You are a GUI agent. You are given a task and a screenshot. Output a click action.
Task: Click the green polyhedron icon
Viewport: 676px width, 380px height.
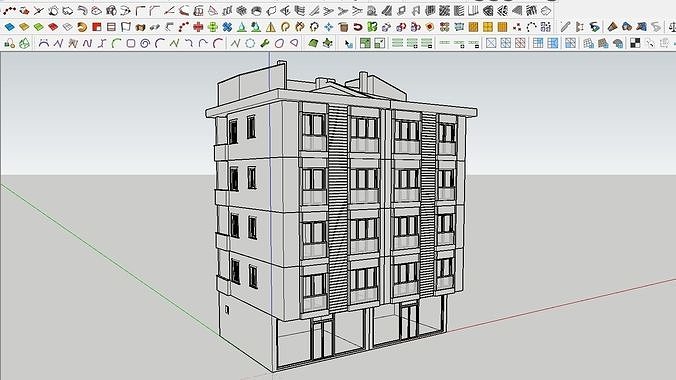point(25,43)
